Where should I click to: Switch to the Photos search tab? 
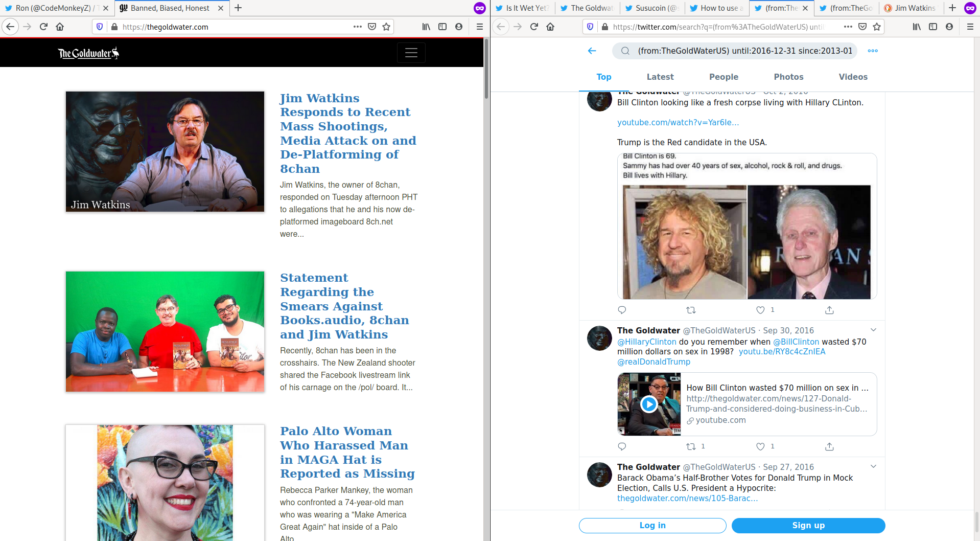click(x=788, y=77)
